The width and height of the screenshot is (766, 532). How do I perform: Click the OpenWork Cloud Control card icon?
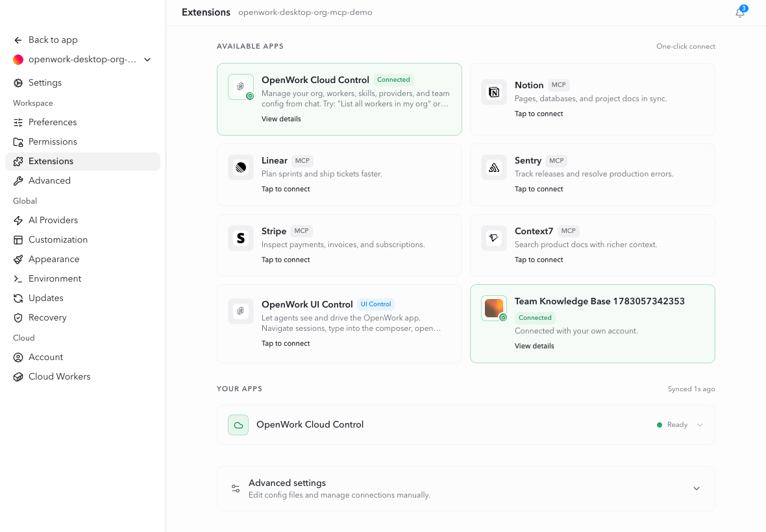click(x=241, y=87)
